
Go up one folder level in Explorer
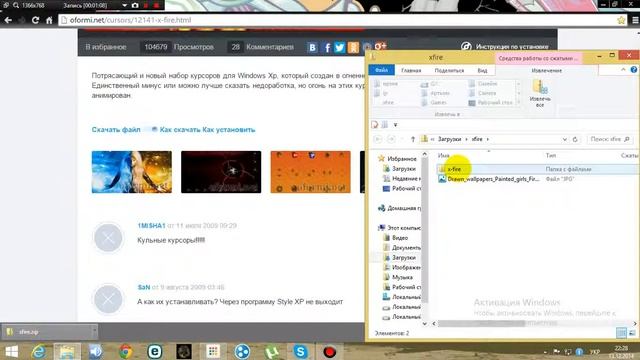[413, 139]
